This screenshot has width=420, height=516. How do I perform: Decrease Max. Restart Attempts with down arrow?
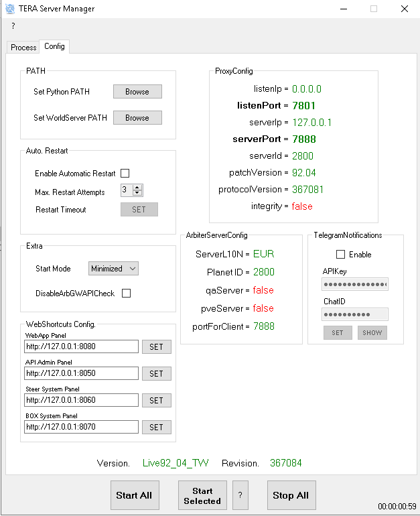137,193
